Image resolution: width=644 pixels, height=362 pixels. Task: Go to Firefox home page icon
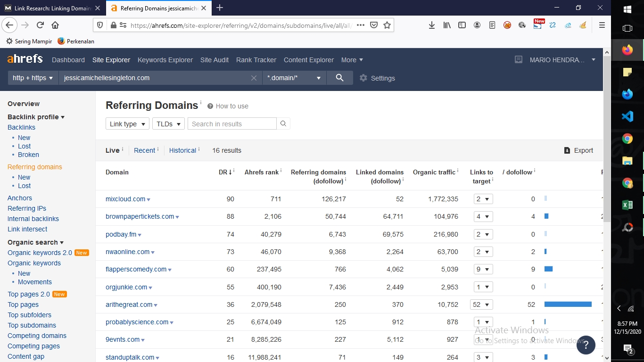(55, 25)
